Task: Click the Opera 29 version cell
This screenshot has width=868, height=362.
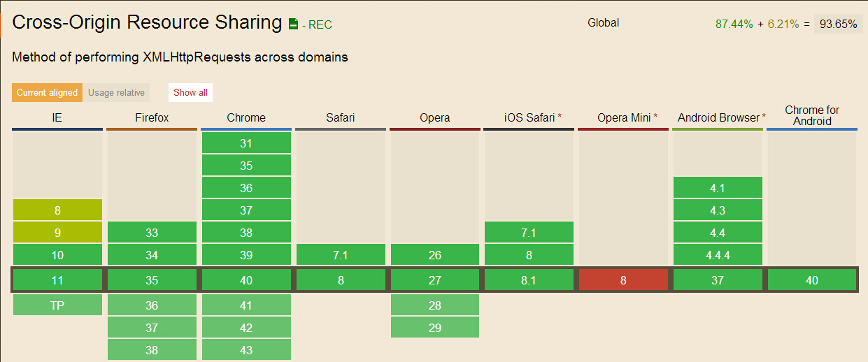Action: 435,328
